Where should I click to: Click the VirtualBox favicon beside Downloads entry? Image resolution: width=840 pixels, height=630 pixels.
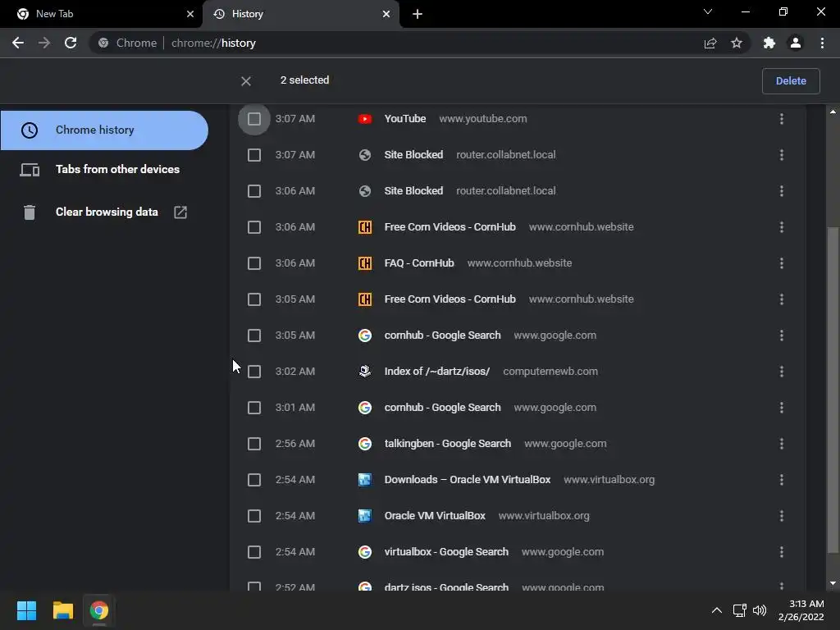click(x=365, y=480)
